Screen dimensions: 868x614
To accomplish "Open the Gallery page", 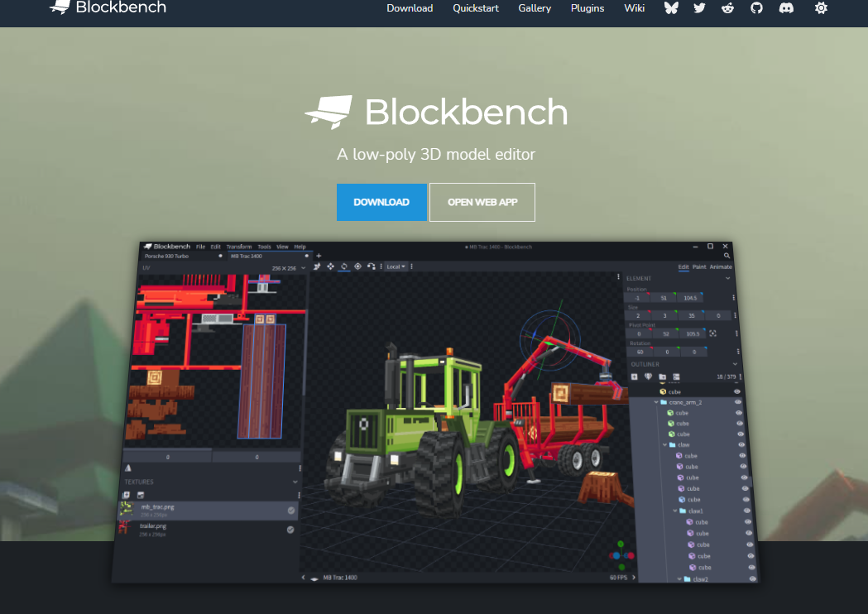I will point(535,8).
